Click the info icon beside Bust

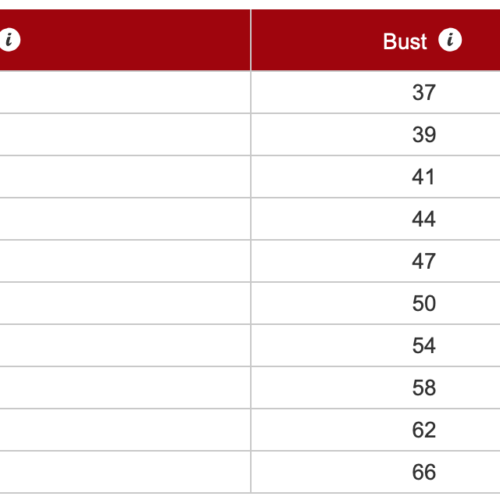point(450,40)
